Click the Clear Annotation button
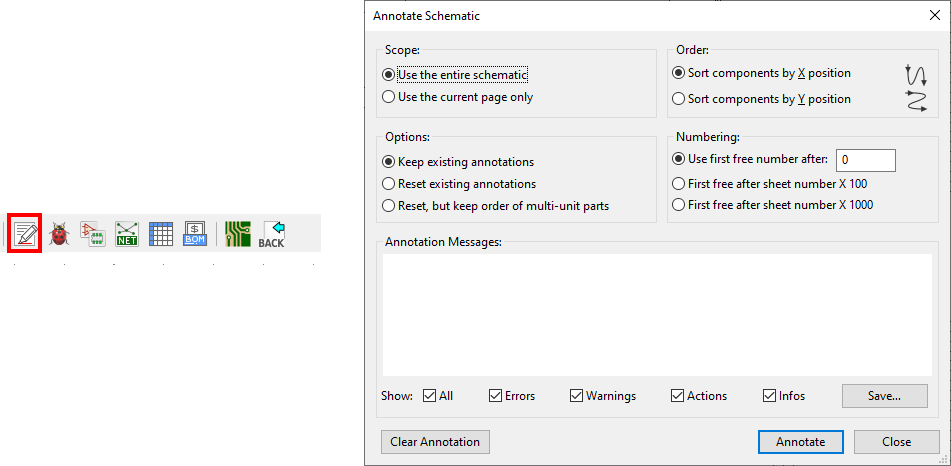Image resolution: width=951 pixels, height=466 pixels. coord(435,442)
